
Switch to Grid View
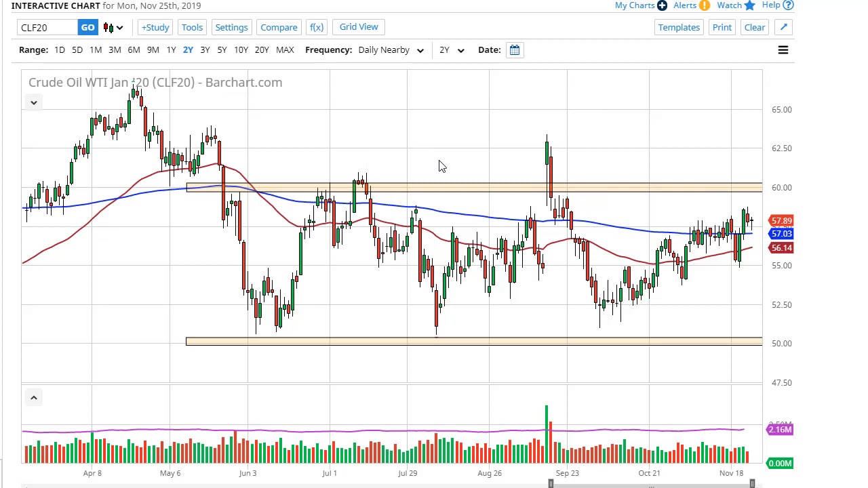pos(359,26)
